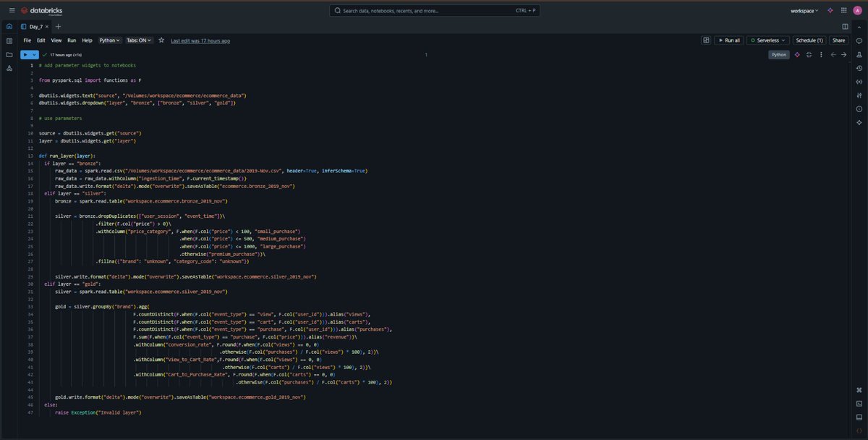Open the Databricks Assistant icon in top bar
Image resolution: width=868 pixels, height=440 pixels.
[830, 11]
